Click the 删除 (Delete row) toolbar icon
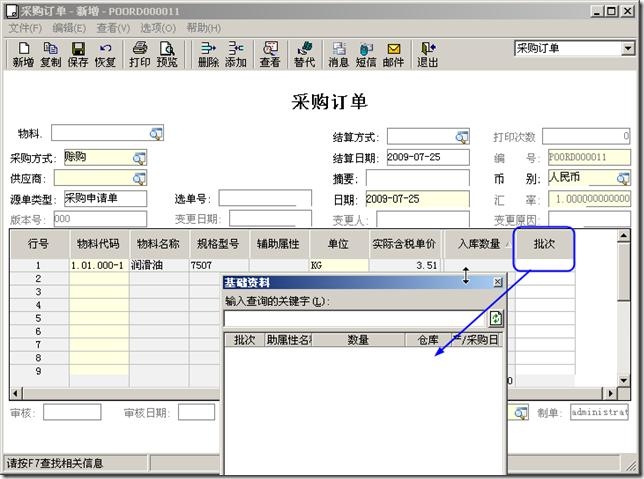Image resolution: width=644 pixels, height=479 pixels. pyautogui.click(x=208, y=54)
